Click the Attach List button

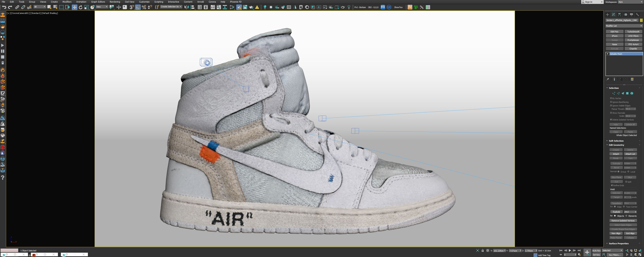[x=630, y=154]
